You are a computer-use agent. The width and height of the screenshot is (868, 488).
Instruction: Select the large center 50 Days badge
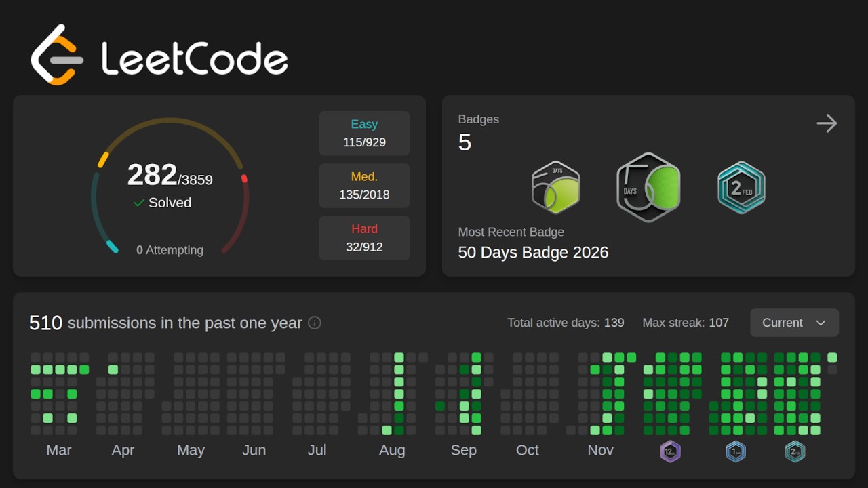tap(648, 188)
